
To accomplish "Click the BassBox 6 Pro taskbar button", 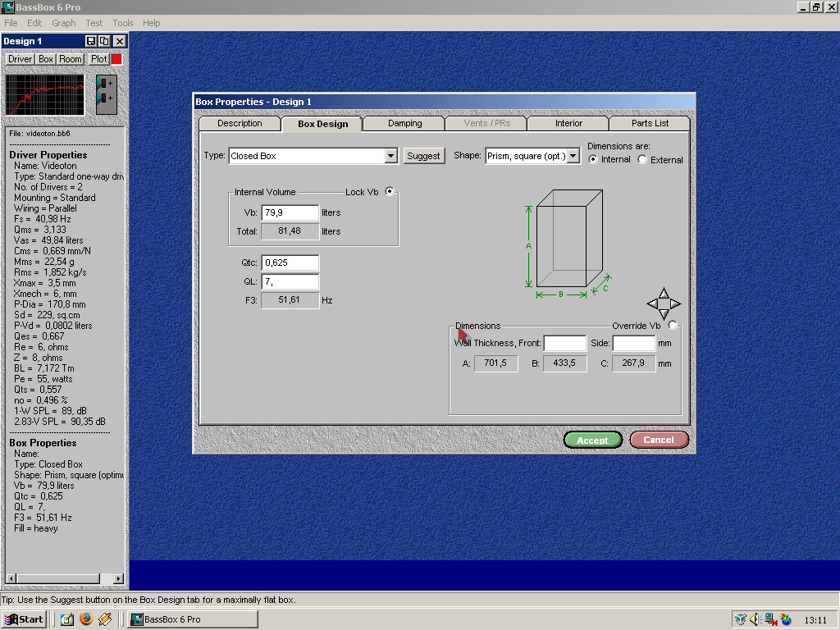I will pos(192,619).
